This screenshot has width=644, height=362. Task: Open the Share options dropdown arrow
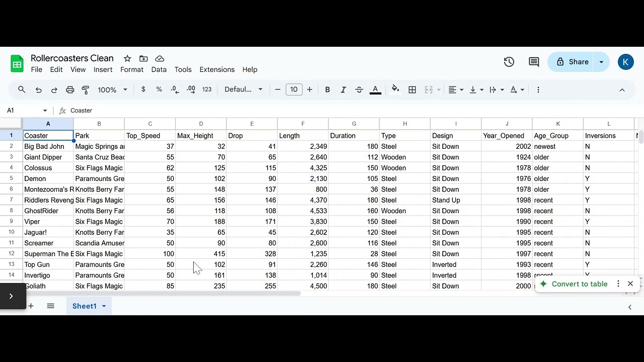tap(601, 62)
